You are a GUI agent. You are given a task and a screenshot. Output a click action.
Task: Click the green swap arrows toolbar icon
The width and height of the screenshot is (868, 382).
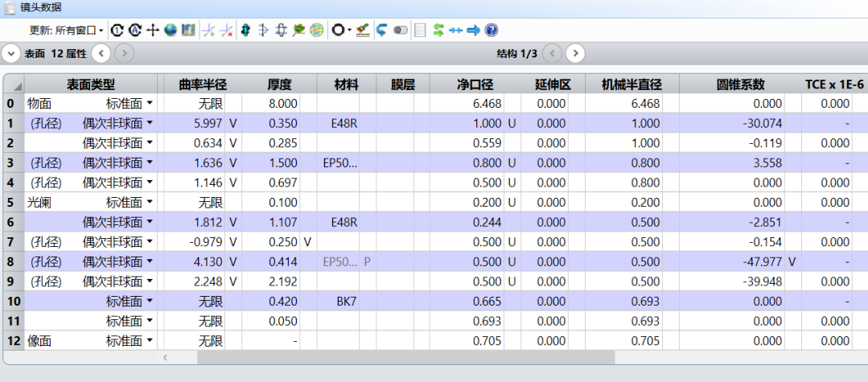point(438,30)
